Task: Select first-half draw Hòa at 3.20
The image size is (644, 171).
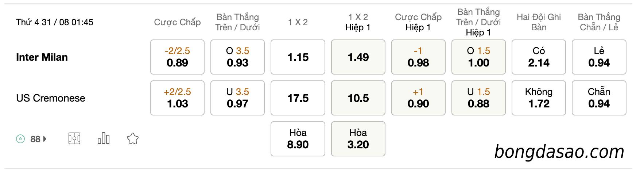Action: (x=358, y=139)
